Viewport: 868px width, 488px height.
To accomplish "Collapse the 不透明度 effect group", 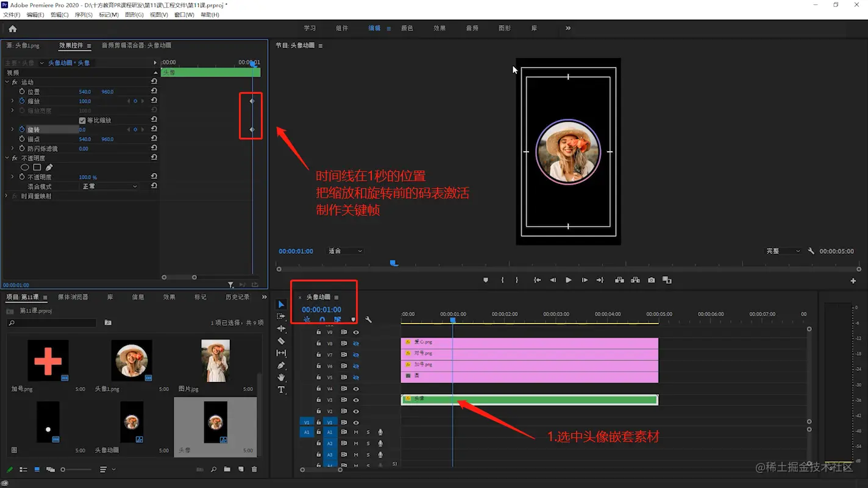I will click(x=7, y=158).
